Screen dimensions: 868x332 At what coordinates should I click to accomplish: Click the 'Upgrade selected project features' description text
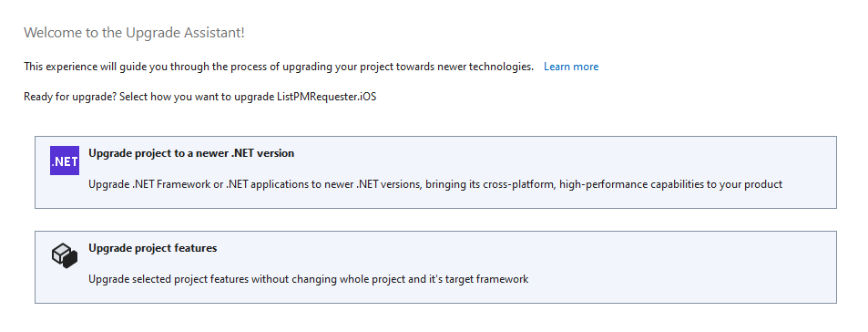(309, 279)
